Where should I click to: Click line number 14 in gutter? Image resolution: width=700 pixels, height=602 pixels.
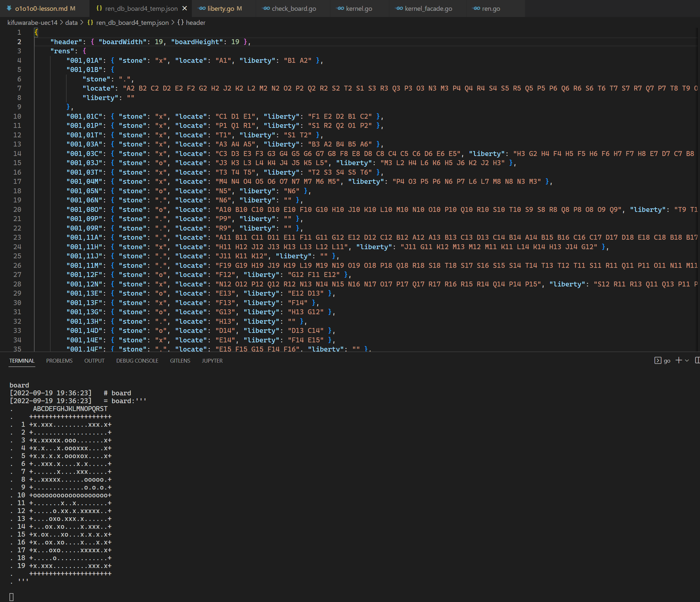[17, 154]
